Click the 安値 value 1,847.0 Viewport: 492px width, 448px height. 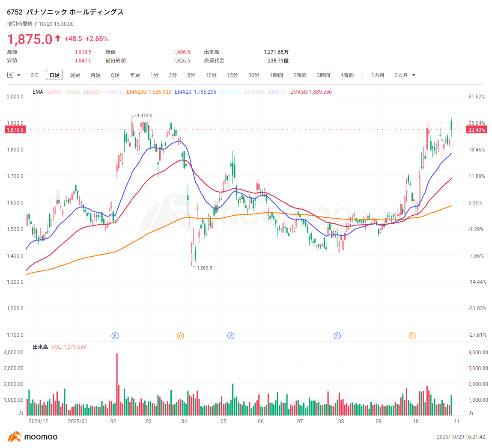pos(83,61)
